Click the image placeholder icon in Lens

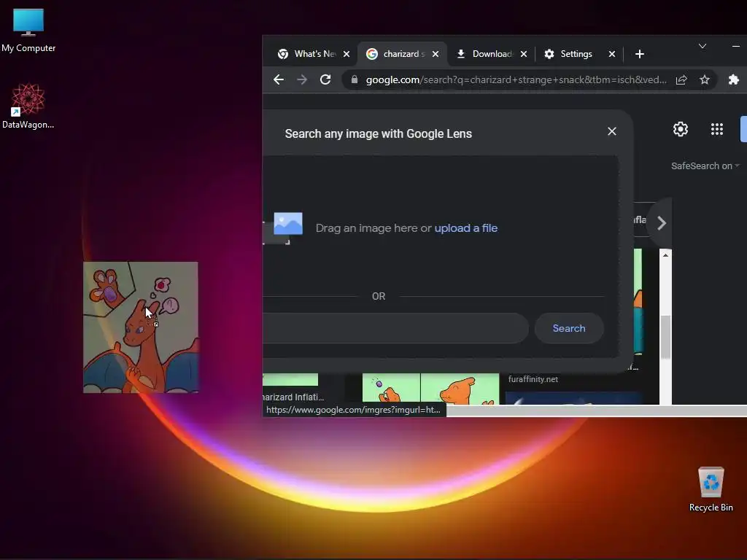pyautogui.click(x=287, y=224)
